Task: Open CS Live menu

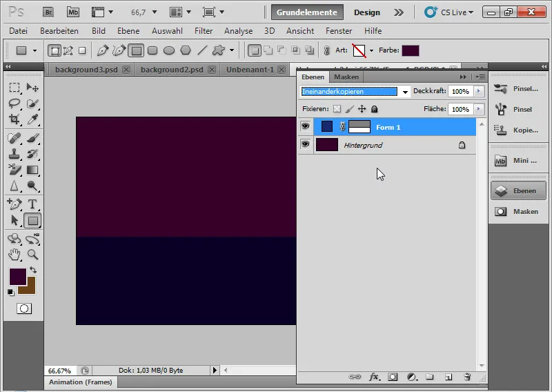Action: tap(449, 12)
